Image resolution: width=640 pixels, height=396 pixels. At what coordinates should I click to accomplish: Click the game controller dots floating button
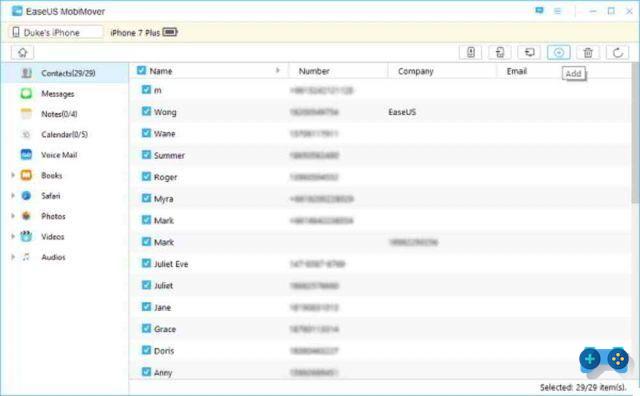click(x=618, y=359)
